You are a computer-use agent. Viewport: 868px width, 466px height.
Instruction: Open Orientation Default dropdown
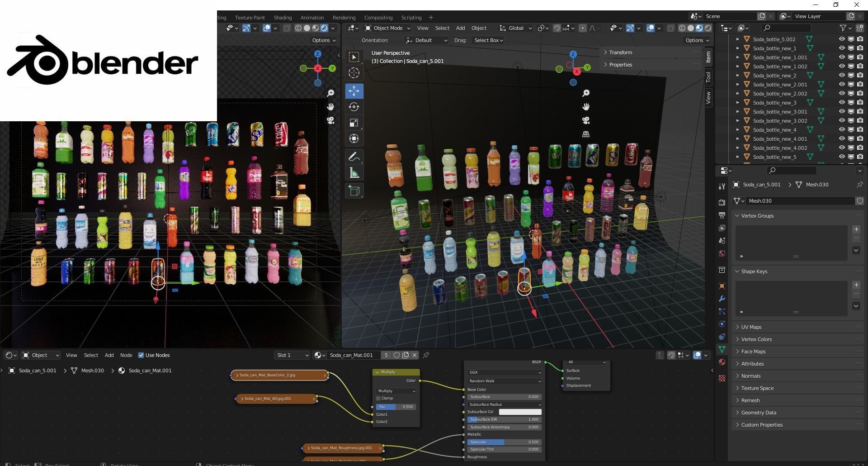426,40
